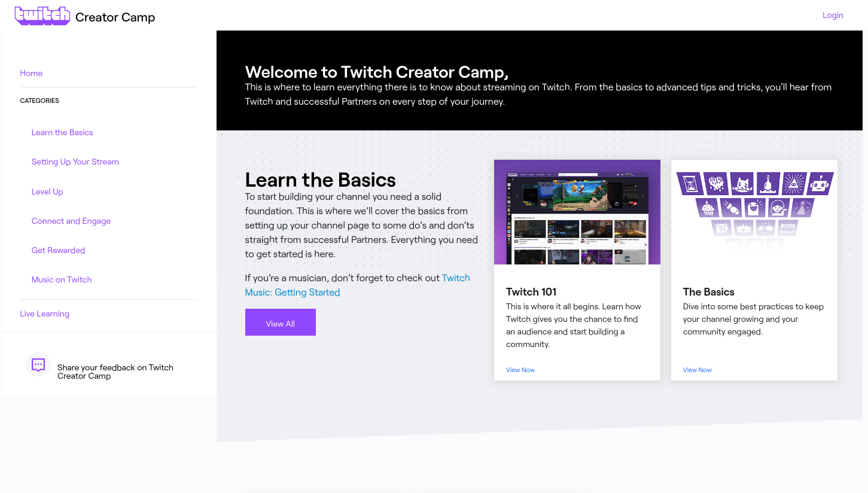Click View Now under The Basics
The width and height of the screenshot is (868, 493).
pos(698,370)
